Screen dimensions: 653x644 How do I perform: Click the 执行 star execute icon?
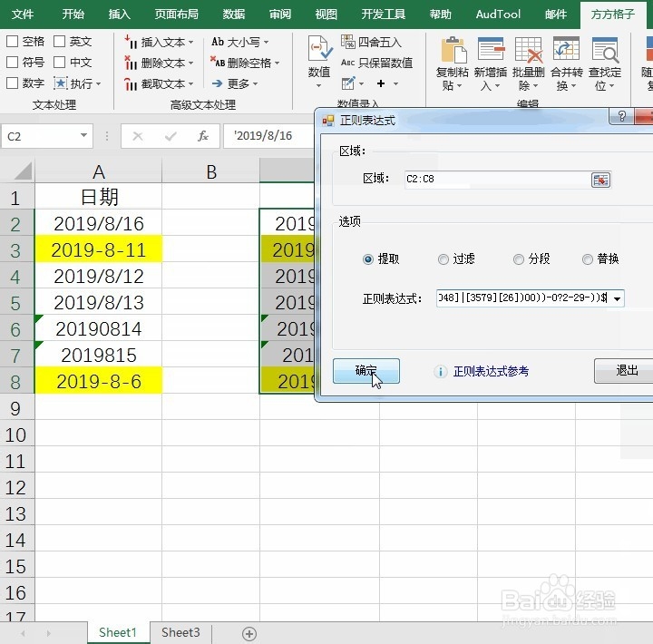click(x=61, y=83)
